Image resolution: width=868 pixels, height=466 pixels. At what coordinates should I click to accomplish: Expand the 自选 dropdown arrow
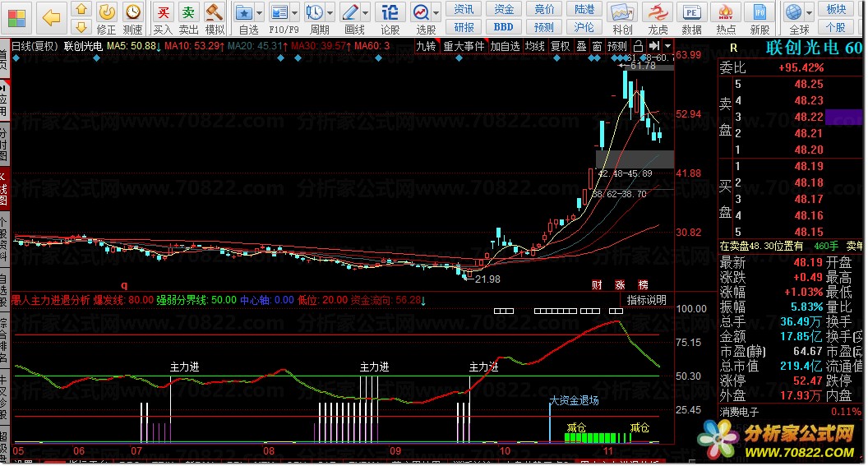point(260,12)
